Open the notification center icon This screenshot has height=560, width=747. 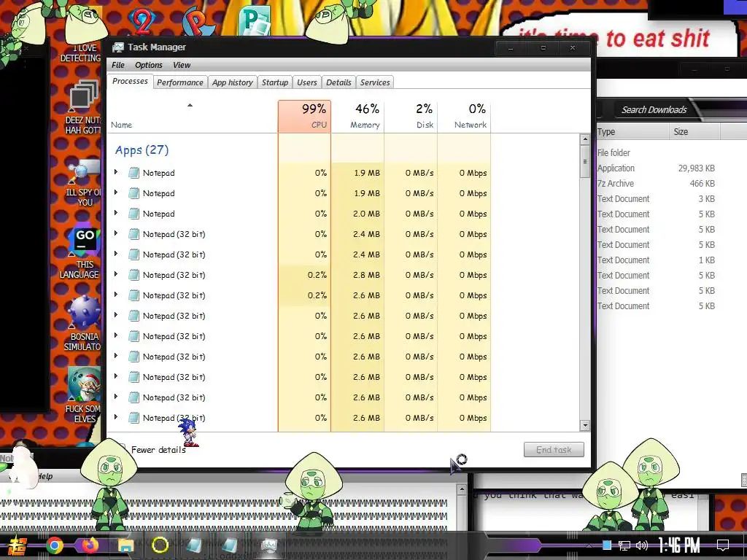pyautogui.click(x=723, y=545)
